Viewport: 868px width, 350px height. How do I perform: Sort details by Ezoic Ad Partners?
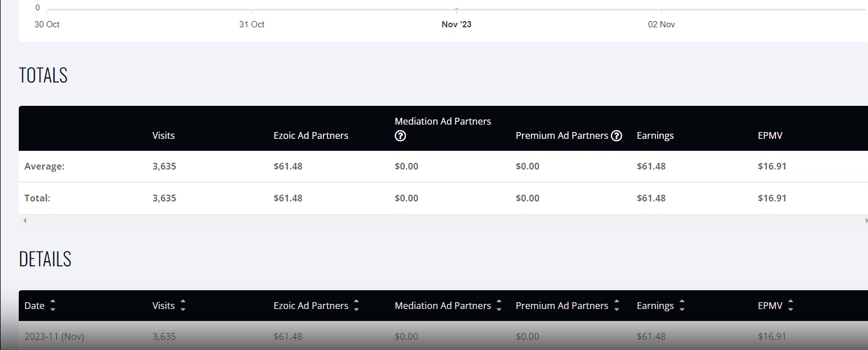[356, 306]
